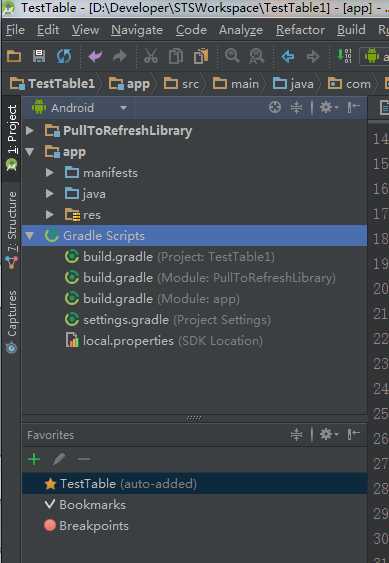Collapse the Gradle Scripts node

[30, 236]
